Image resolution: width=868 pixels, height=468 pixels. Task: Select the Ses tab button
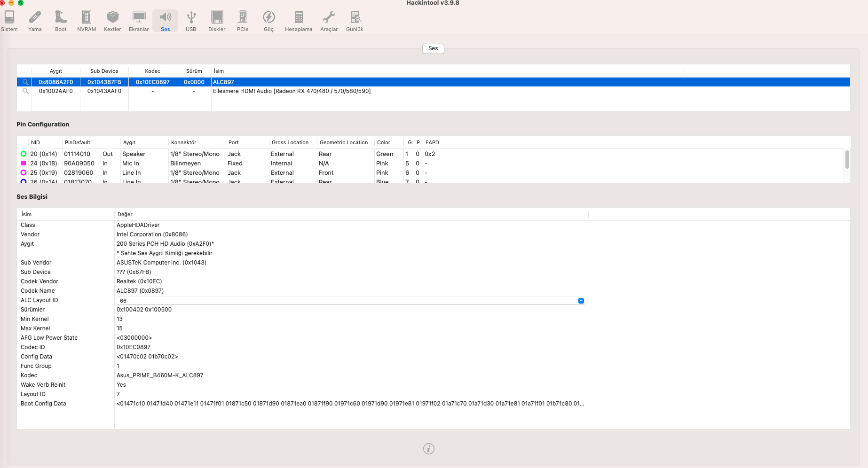(433, 48)
